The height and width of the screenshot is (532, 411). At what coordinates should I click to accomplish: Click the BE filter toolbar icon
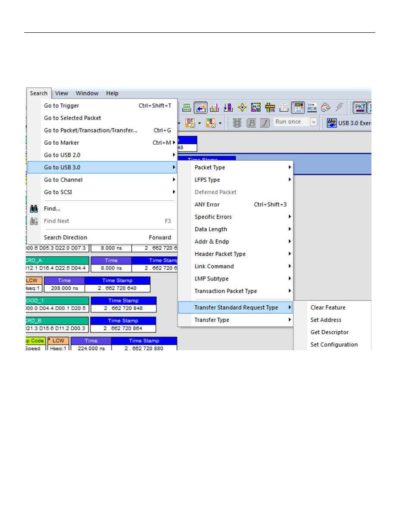pyautogui.click(x=190, y=123)
